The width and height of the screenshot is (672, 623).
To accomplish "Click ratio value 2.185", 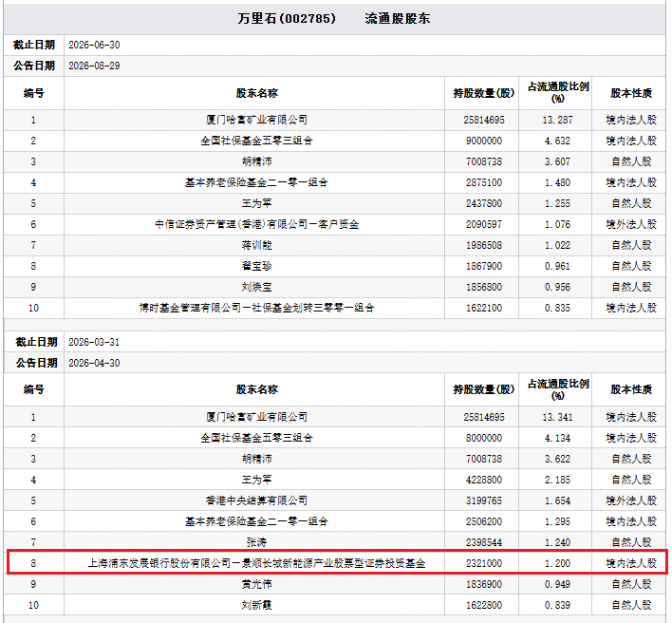I will tap(557, 480).
